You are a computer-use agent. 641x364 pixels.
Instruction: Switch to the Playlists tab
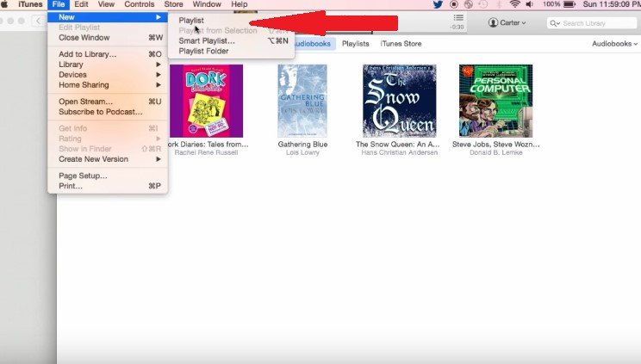click(x=355, y=44)
